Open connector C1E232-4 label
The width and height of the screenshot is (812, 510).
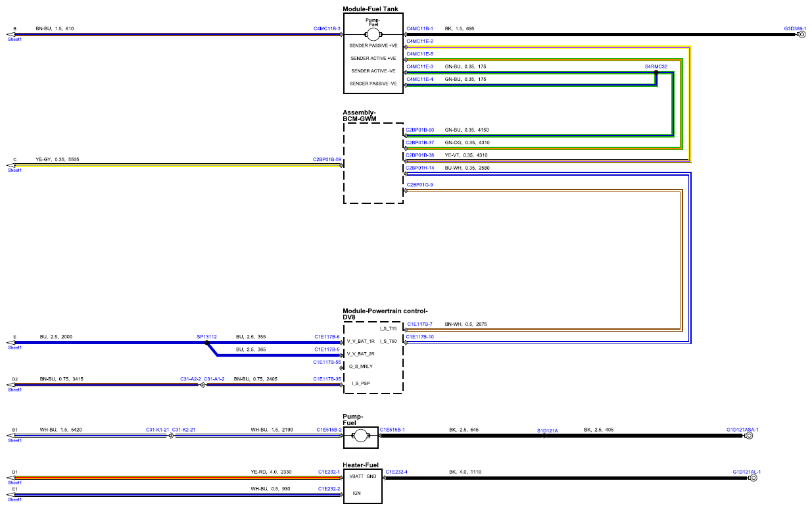[396, 472]
